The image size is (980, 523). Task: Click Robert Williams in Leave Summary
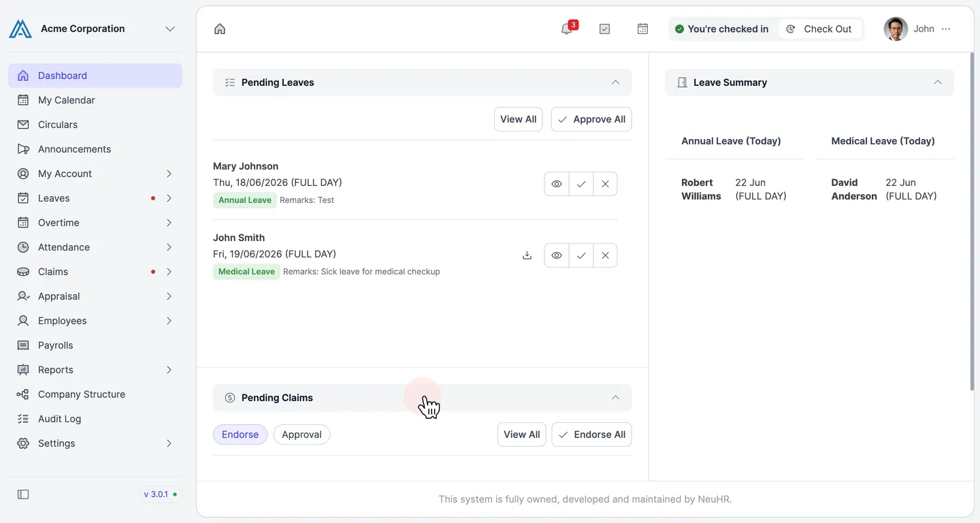(701, 189)
